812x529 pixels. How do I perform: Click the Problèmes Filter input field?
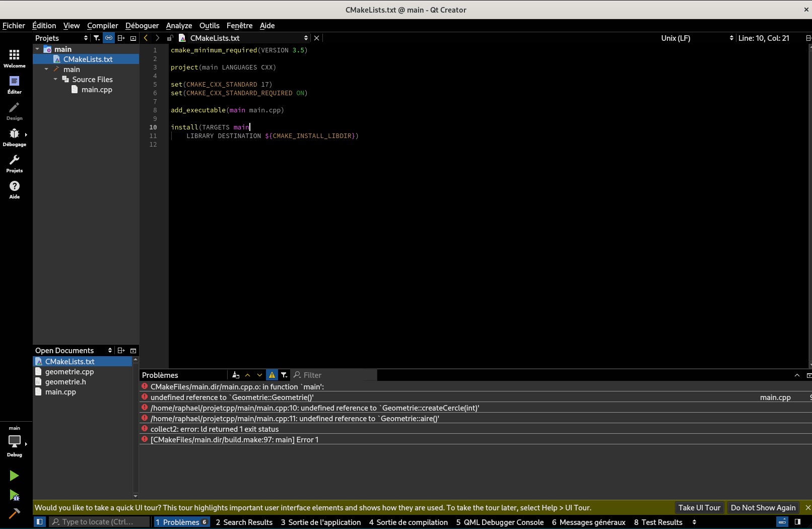coord(334,375)
